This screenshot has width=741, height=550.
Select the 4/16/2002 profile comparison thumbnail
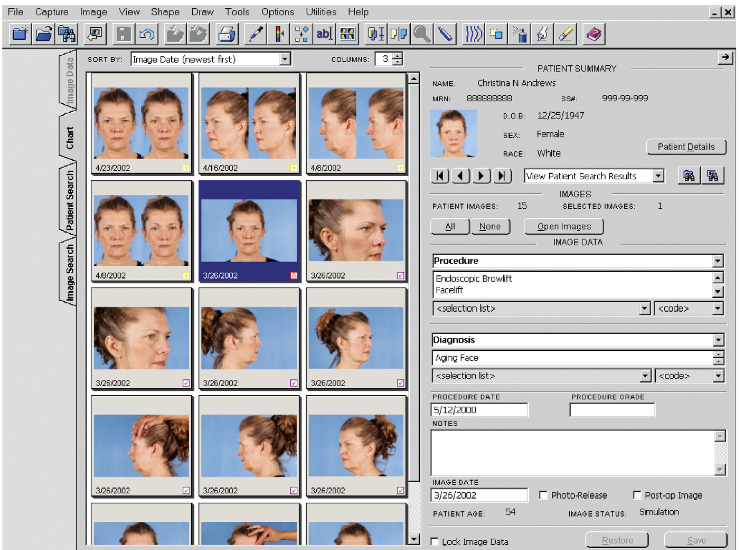249,124
